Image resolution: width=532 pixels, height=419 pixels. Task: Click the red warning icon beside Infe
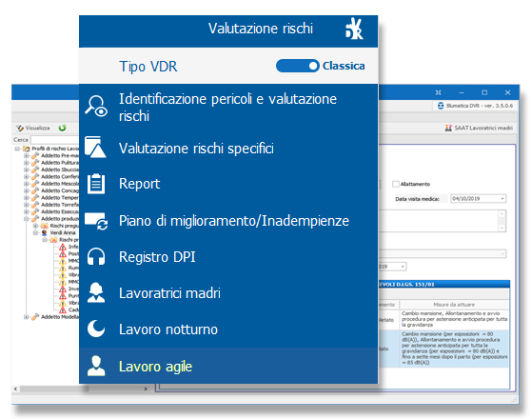point(63,247)
